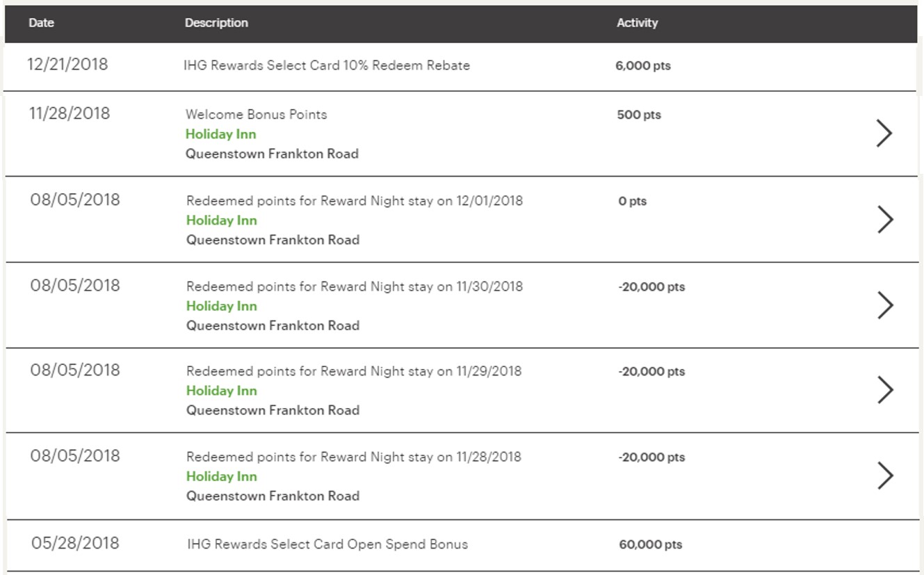Click the Activity column header
924x575 pixels.
pos(637,23)
